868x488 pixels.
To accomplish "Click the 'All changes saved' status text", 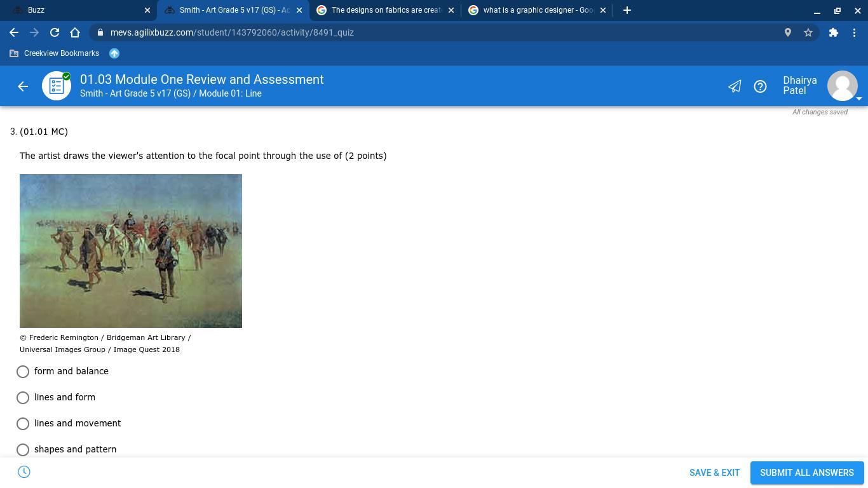I will click(820, 112).
